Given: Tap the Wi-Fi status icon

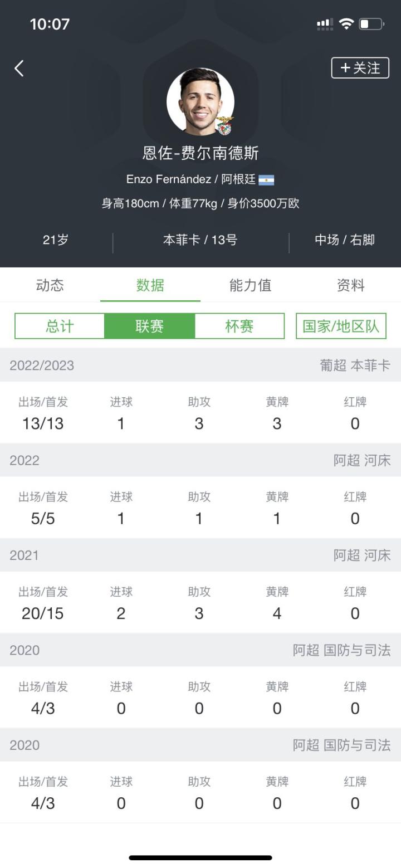Looking at the screenshot, I should pyautogui.click(x=346, y=24).
